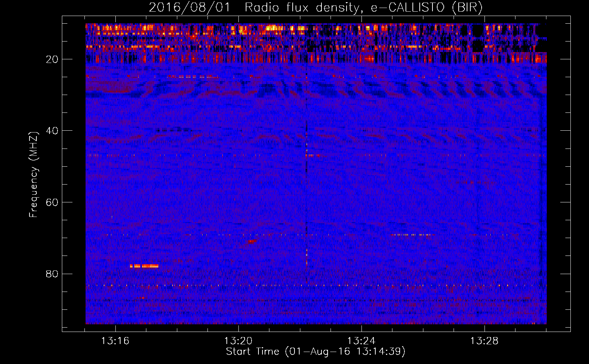Click the 60 frequency tick label
Viewport: 589px width, 364px height.
click(52, 202)
